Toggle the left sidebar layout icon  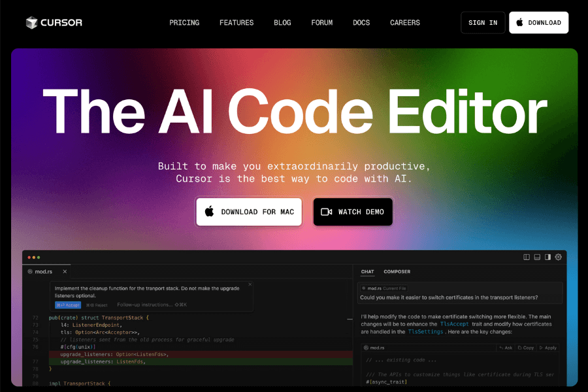[527, 257]
